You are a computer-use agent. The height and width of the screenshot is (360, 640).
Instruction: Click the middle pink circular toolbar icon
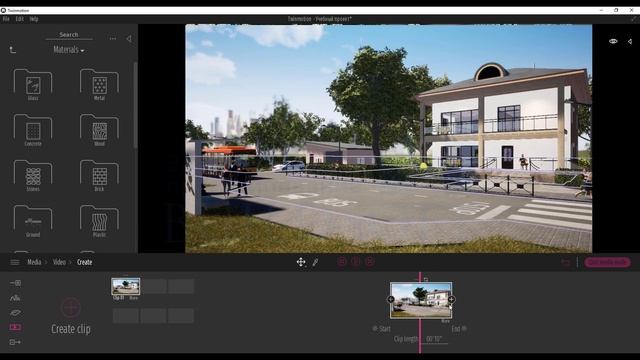coord(356,262)
